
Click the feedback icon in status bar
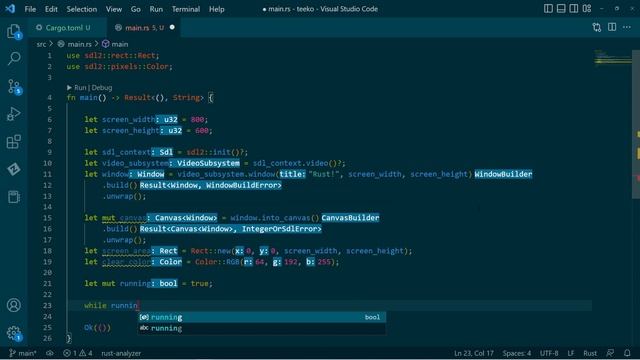(x=610, y=353)
